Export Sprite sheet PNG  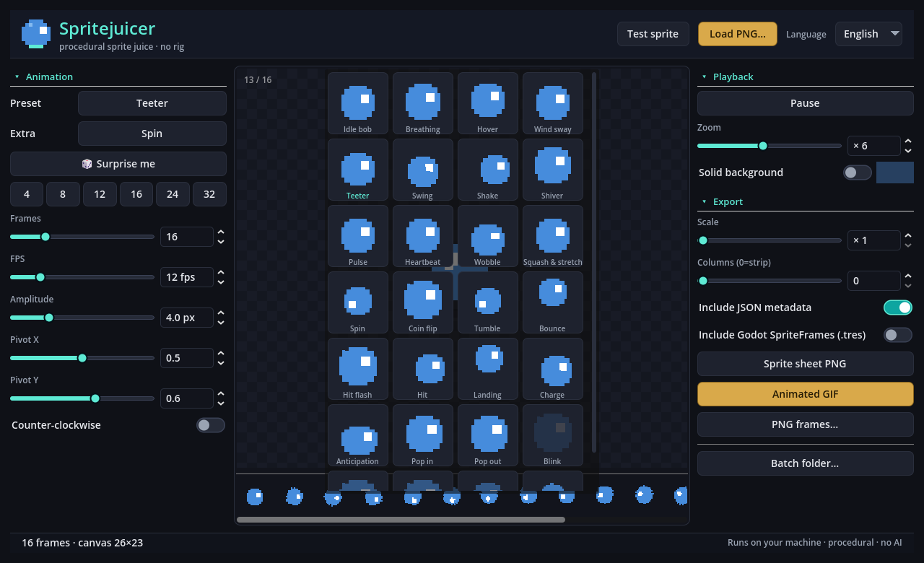pyautogui.click(x=805, y=364)
